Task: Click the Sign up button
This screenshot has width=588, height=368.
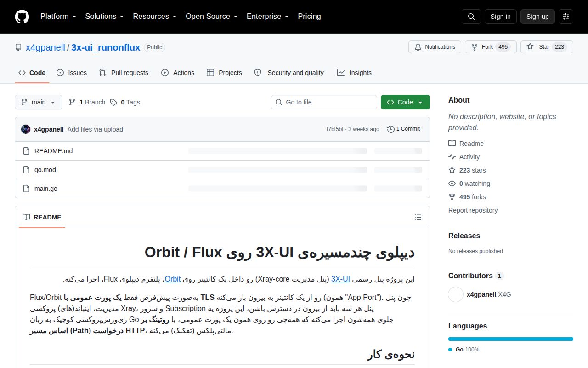Action: click(x=537, y=17)
